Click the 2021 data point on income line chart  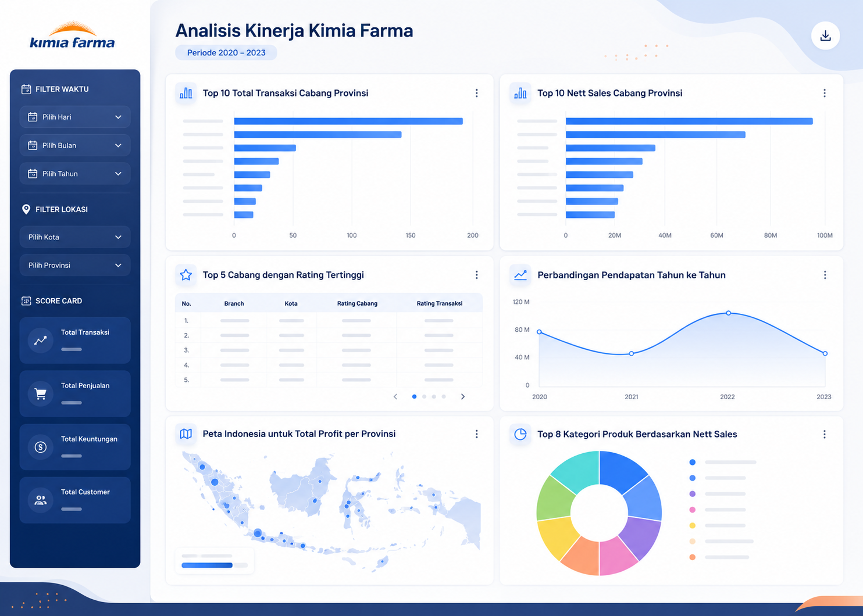click(x=632, y=353)
